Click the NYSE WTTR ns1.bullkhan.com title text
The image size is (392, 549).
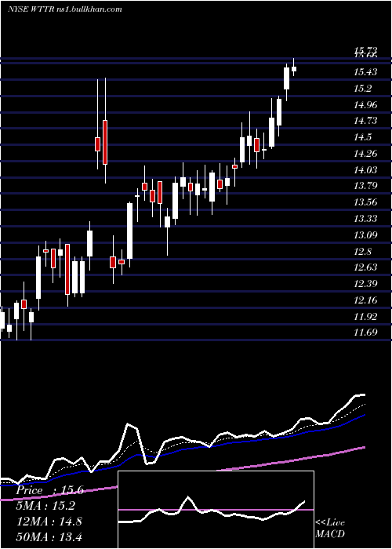pyautogui.click(x=65, y=9)
